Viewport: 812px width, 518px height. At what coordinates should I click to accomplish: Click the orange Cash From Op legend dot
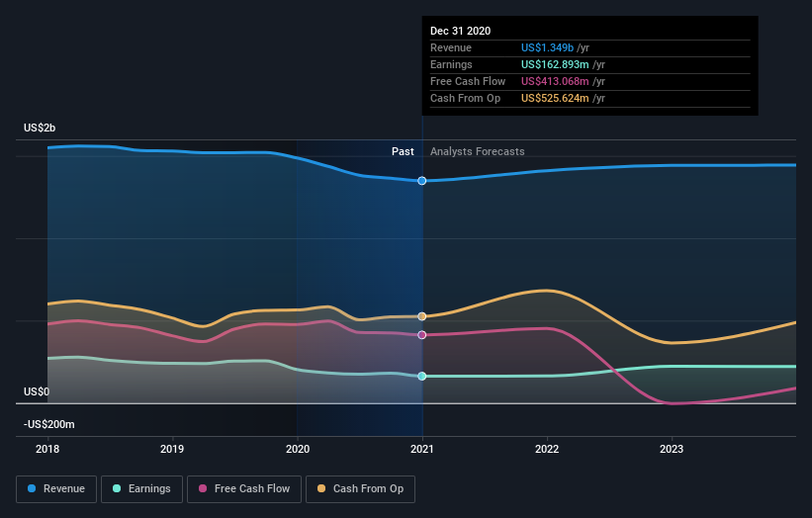[321, 488]
